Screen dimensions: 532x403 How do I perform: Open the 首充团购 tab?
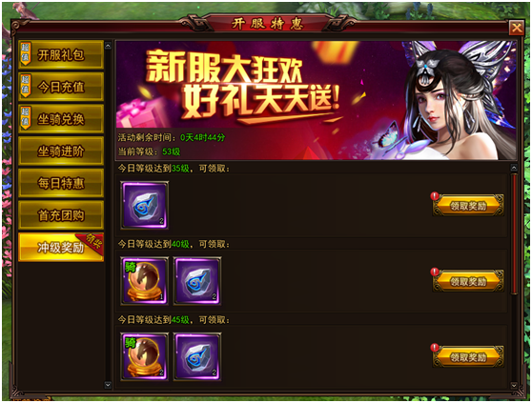pyautogui.click(x=61, y=215)
